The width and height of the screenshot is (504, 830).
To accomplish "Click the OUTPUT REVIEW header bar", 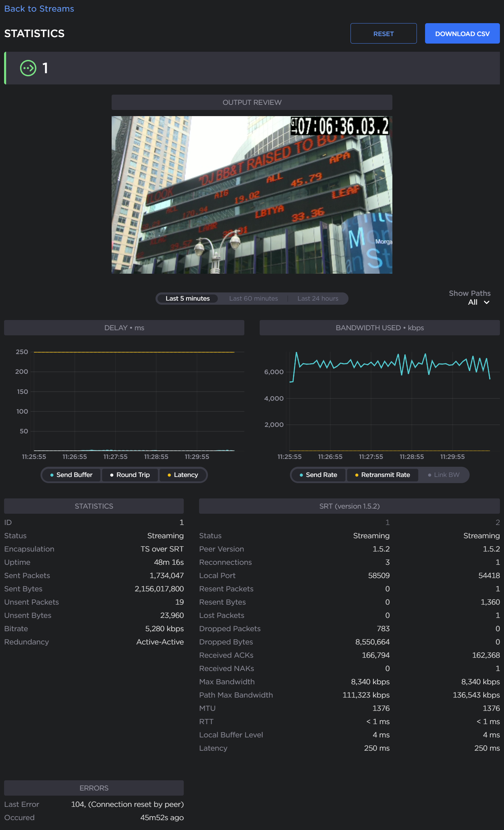I will click(x=252, y=102).
